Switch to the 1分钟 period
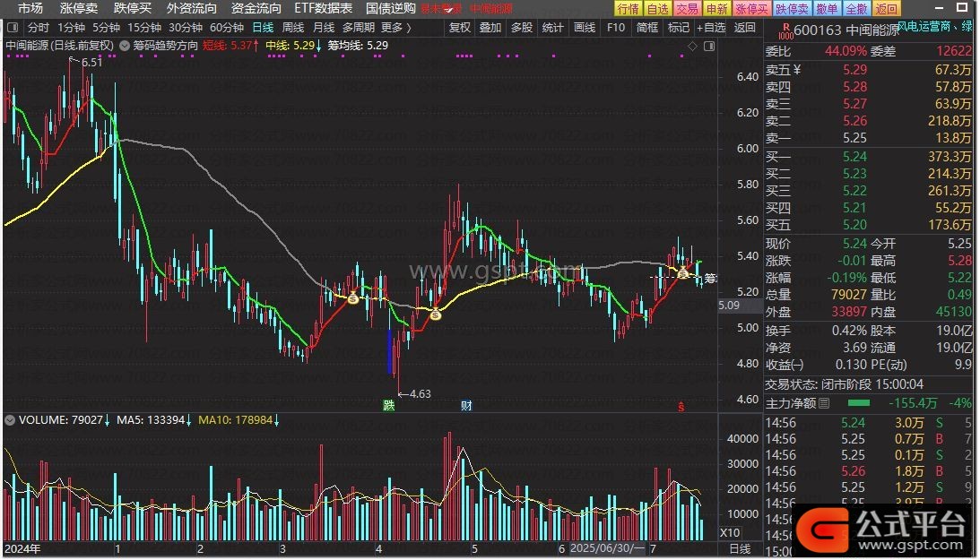 [71, 28]
